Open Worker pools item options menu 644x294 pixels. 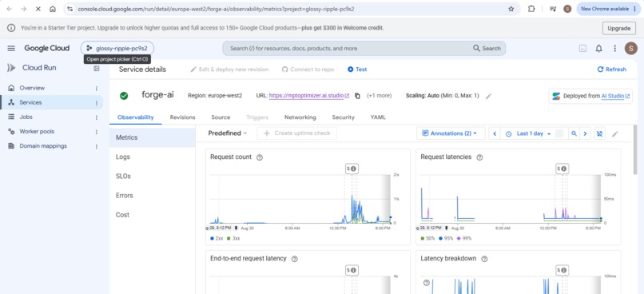(97, 132)
